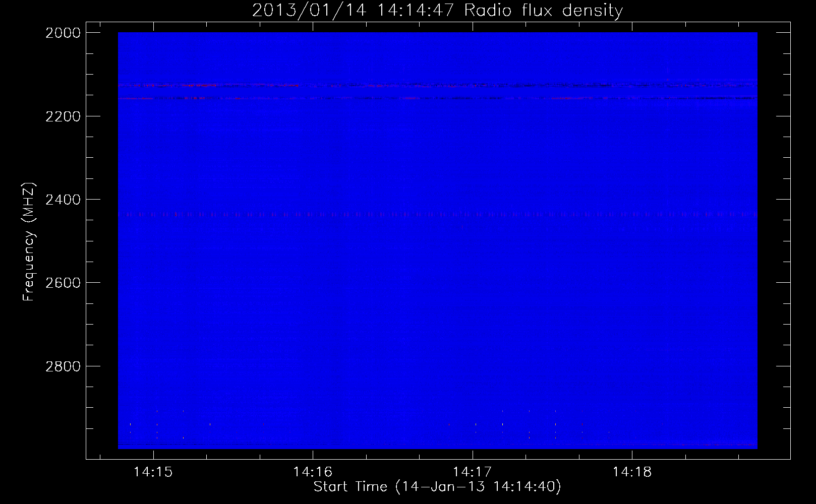Click the plot title '2013/01/14 14:14:47 Radio flux density'
Screen dimensions: 816x504
(437, 10)
